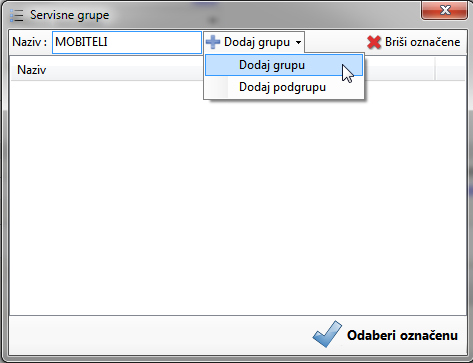Viewport: 473px width, 363px height.
Task: Click the Odaberi označenu button text
Action: coord(402,335)
